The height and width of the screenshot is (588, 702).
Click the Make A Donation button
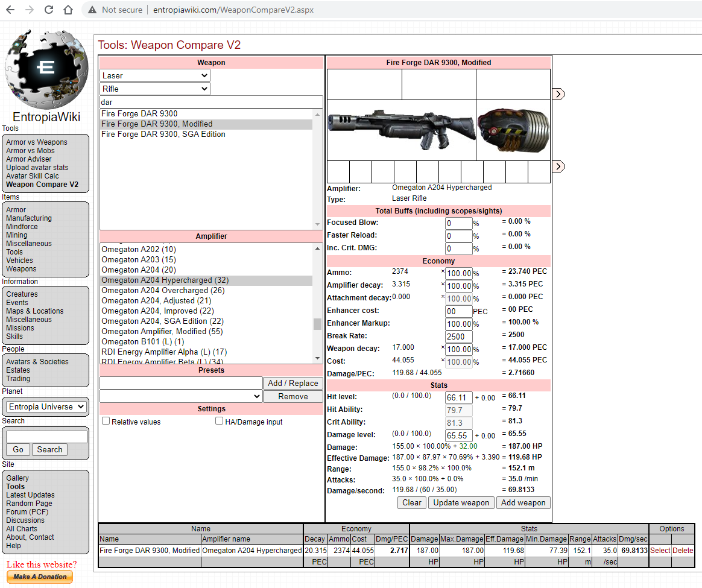point(40,577)
